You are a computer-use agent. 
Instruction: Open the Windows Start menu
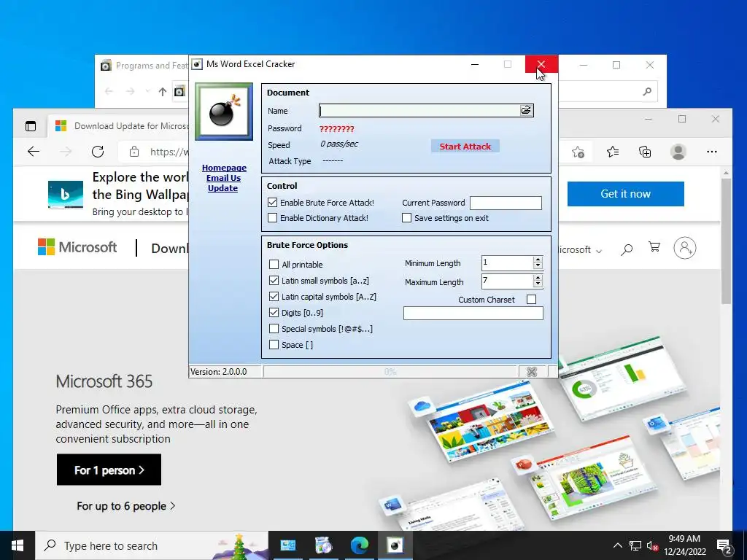18,545
